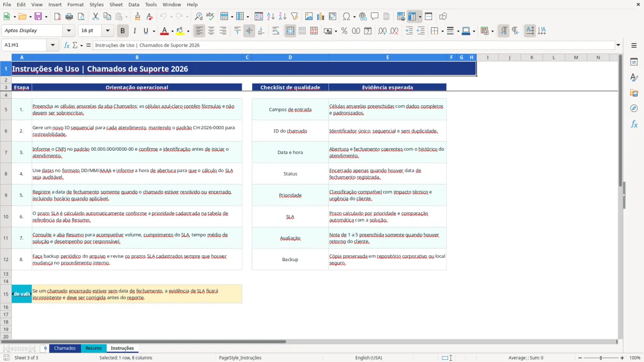Click the Format as Percent icon
The height and width of the screenshot is (362, 644).
pyautogui.click(x=344, y=31)
